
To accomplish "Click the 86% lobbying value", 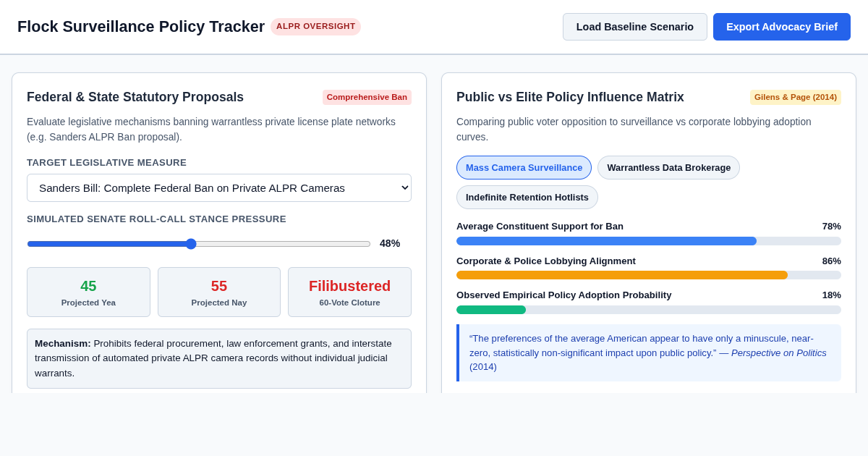I will click(831, 261).
